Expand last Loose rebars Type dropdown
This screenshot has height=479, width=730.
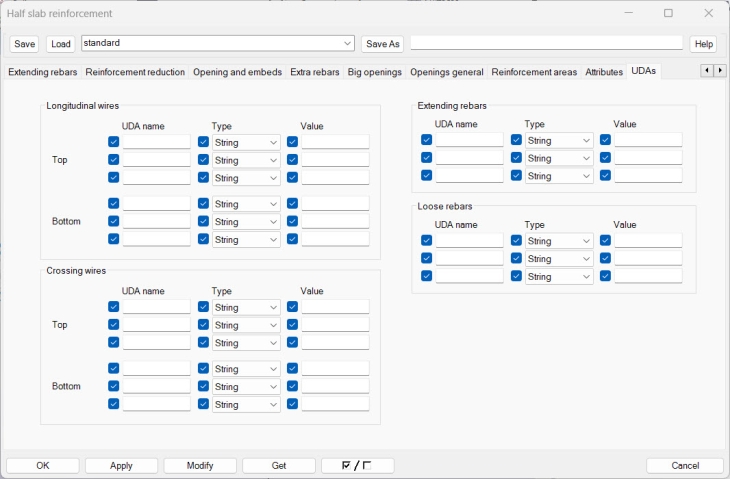pos(559,276)
